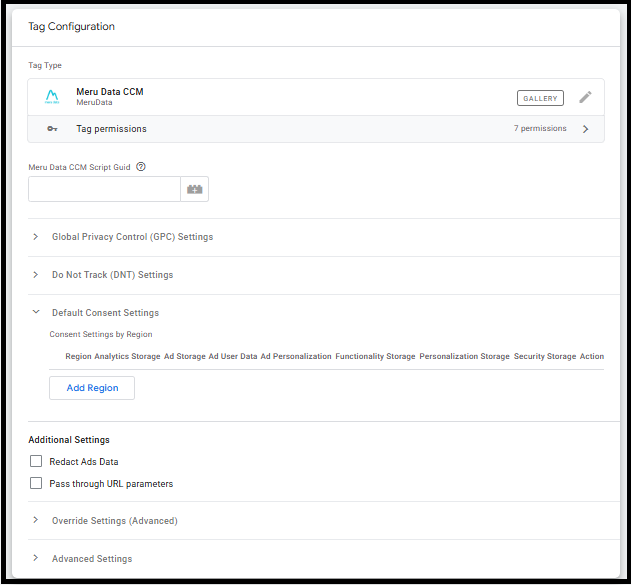Click the Add Region button
631x585 pixels.
coord(92,388)
